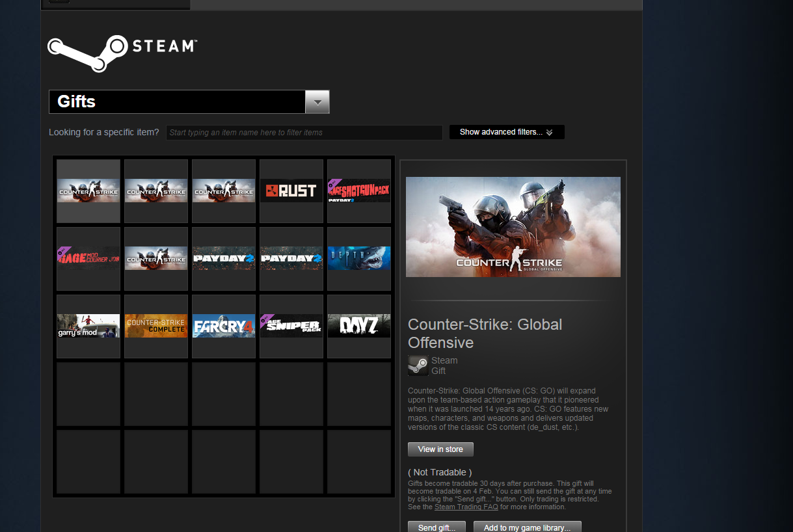
Task: Click the View in store button
Action: click(x=440, y=449)
